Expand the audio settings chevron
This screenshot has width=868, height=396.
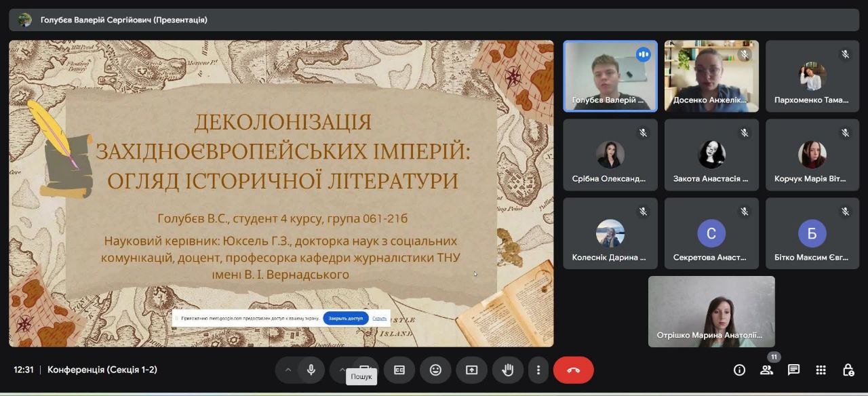point(288,370)
